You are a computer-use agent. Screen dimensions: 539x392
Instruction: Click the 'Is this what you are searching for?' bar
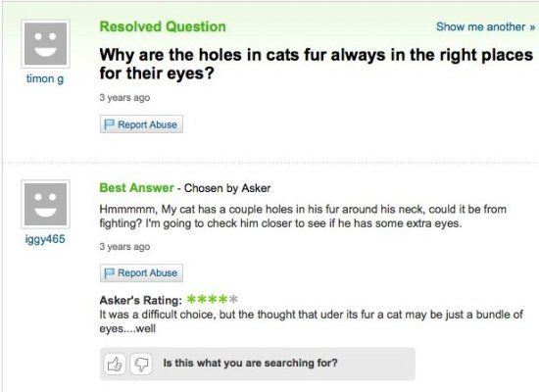[258, 364]
